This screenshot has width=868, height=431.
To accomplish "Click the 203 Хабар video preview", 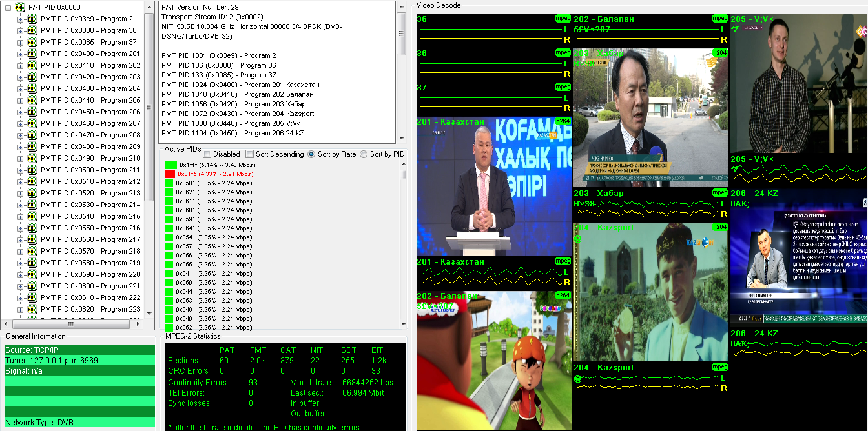I will tap(651, 118).
